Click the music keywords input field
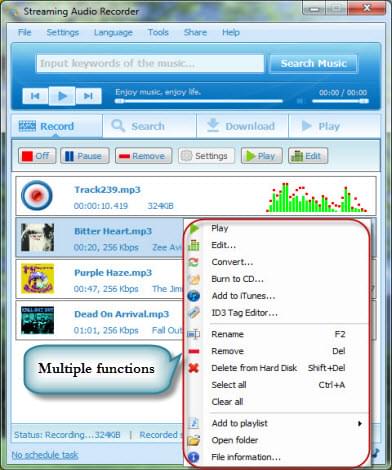The height and width of the screenshot is (470, 392). (150, 63)
